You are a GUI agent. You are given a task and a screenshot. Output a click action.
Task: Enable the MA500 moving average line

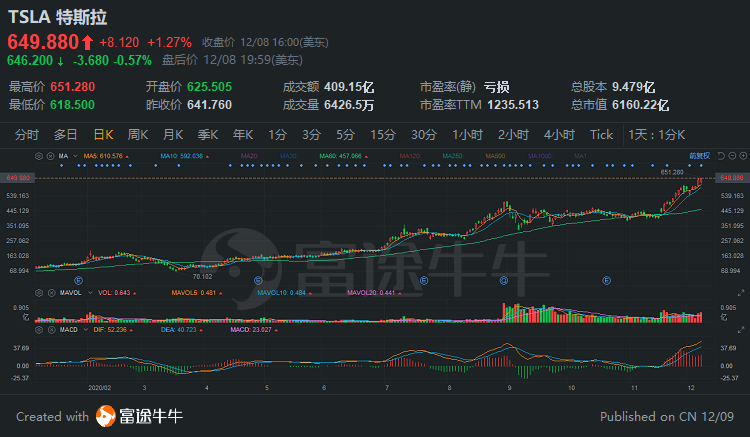pyautogui.click(x=496, y=156)
